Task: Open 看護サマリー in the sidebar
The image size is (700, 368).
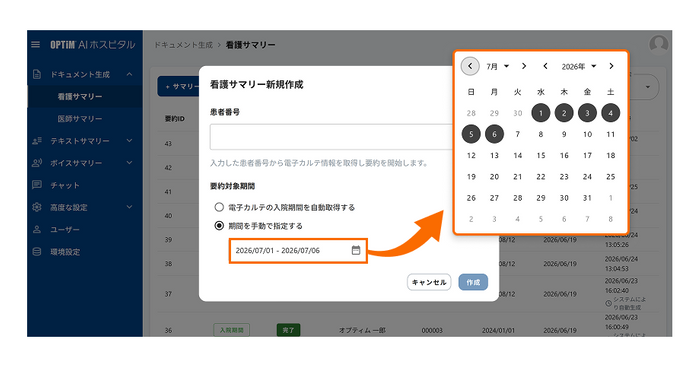Action: click(x=79, y=96)
